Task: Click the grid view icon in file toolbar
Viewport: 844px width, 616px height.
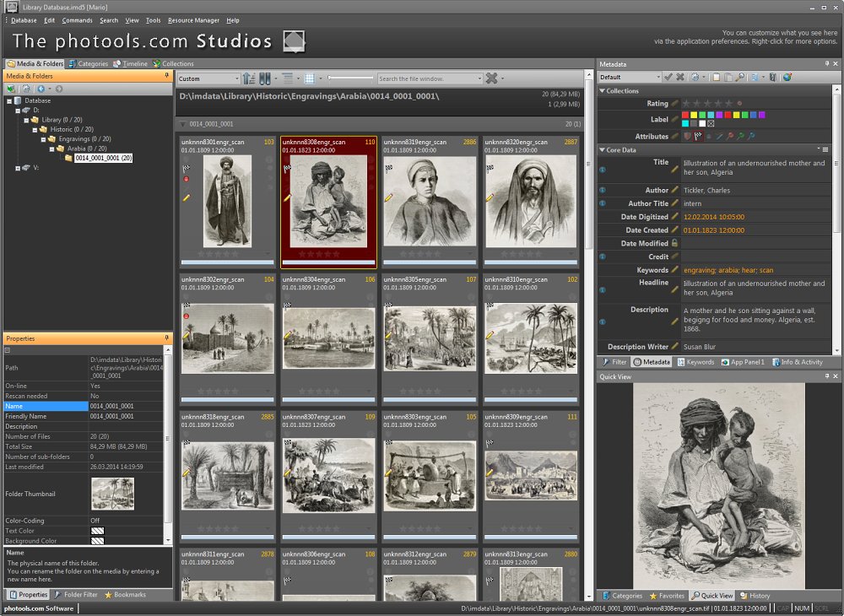Action: point(310,78)
